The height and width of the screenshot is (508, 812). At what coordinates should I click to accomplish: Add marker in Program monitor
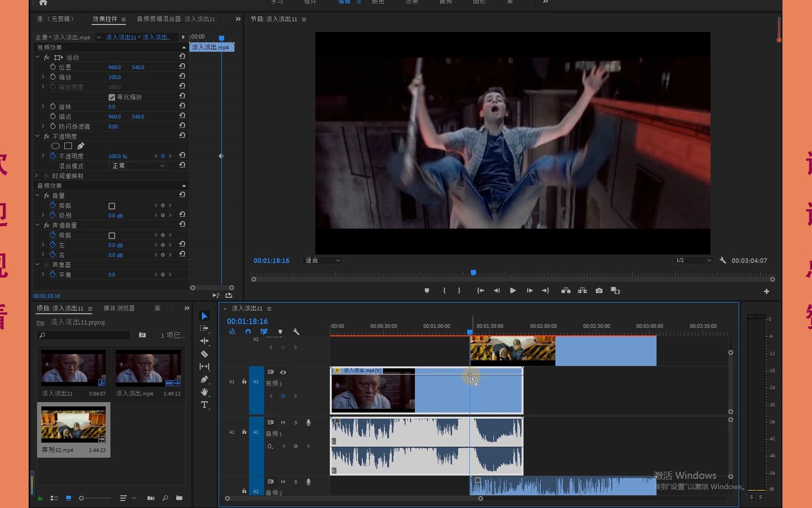pyautogui.click(x=427, y=291)
